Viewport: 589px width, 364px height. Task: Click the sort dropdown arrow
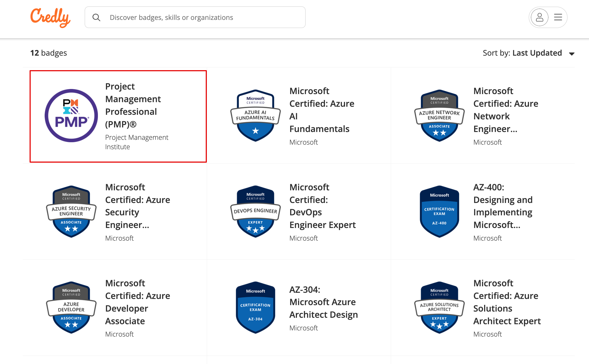tap(572, 54)
